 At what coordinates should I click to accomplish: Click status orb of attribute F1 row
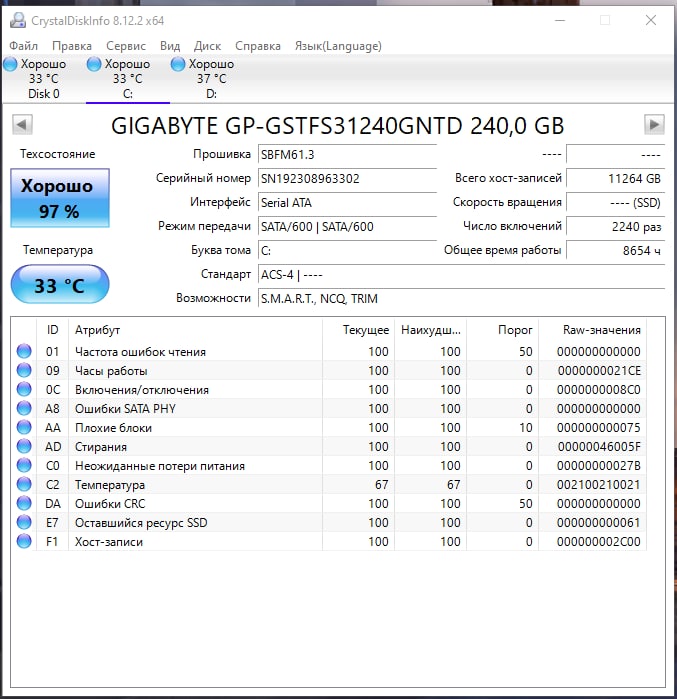(24, 541)
